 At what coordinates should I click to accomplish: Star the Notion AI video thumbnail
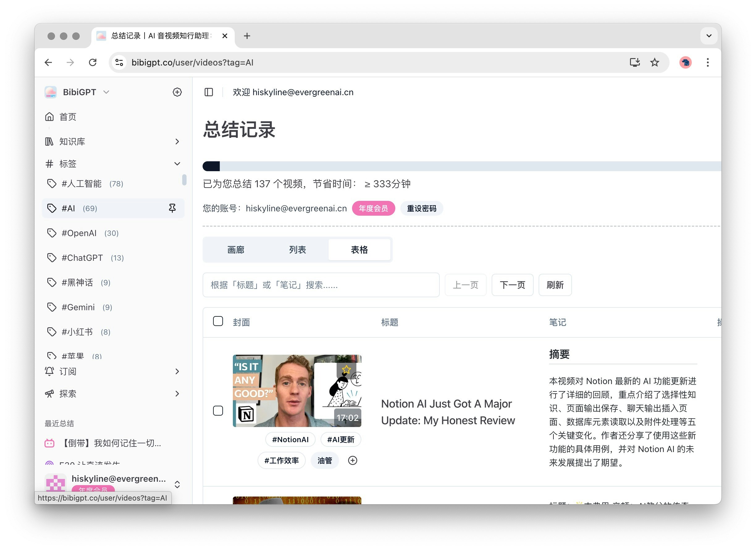click(346, 369)
